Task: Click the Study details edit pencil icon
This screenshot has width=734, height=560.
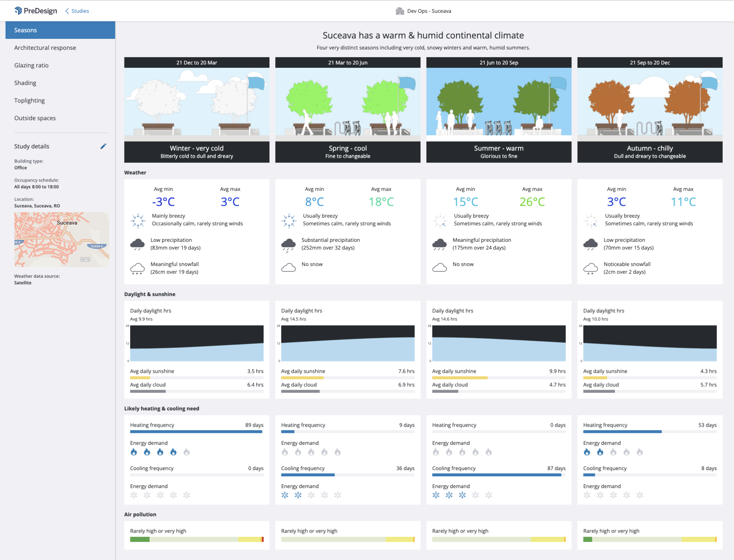Action: point(103,146)
